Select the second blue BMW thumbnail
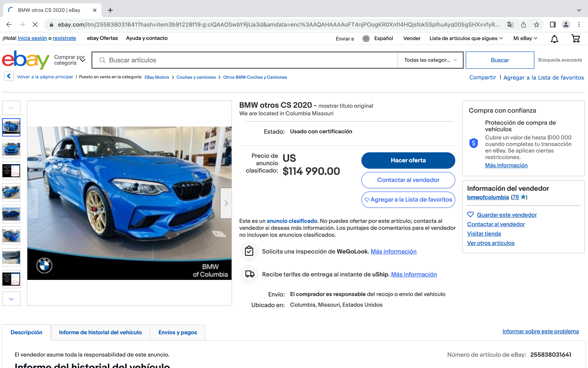The height and width of the screenshot is (368, 588). 11,149
